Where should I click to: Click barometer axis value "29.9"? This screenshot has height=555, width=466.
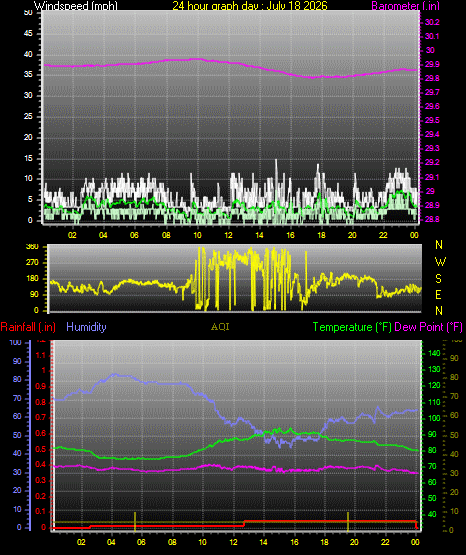point(432,64)
